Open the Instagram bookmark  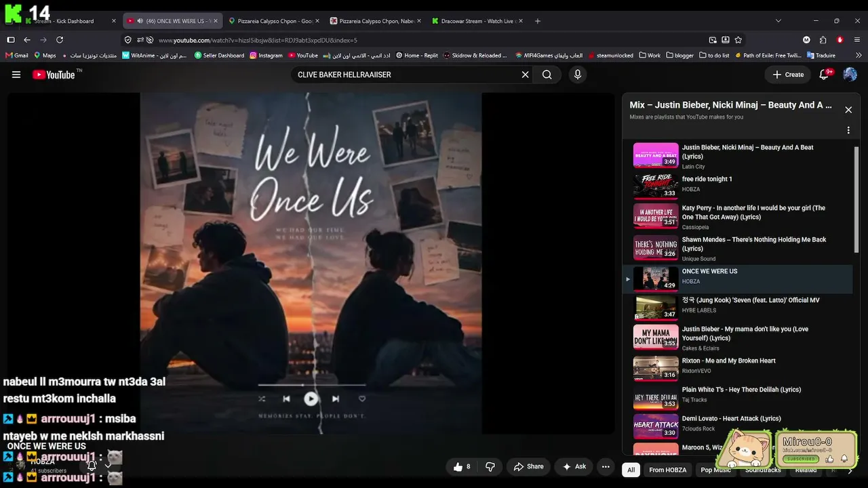[266, 56]
